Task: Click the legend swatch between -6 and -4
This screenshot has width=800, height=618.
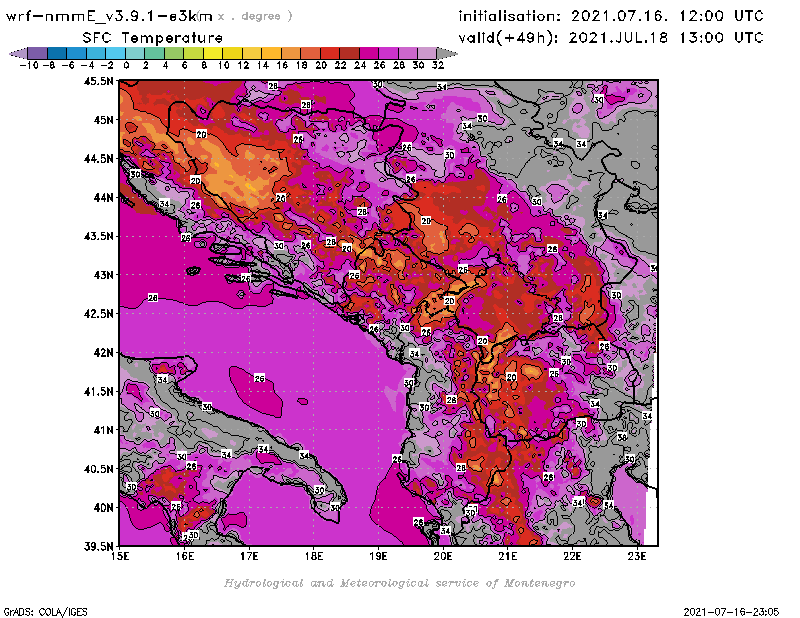Action: (77, 53)
